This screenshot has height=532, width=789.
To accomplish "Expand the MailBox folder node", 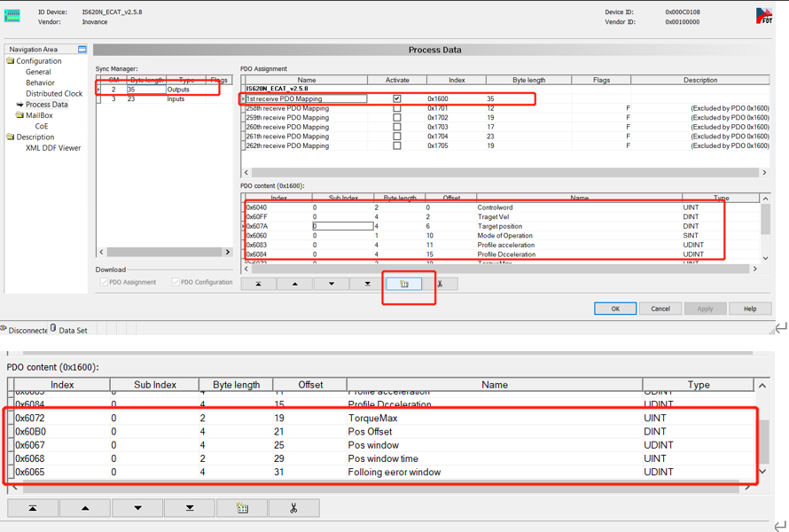I will coord(20,115).
